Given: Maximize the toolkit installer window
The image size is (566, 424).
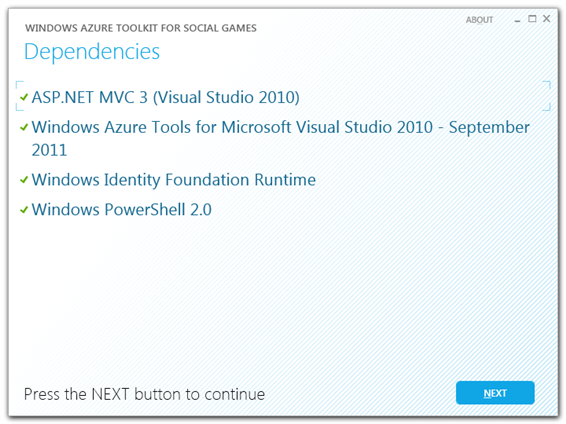Looking at the screenshot, I should pyautogui.click(x=532, y=19).
